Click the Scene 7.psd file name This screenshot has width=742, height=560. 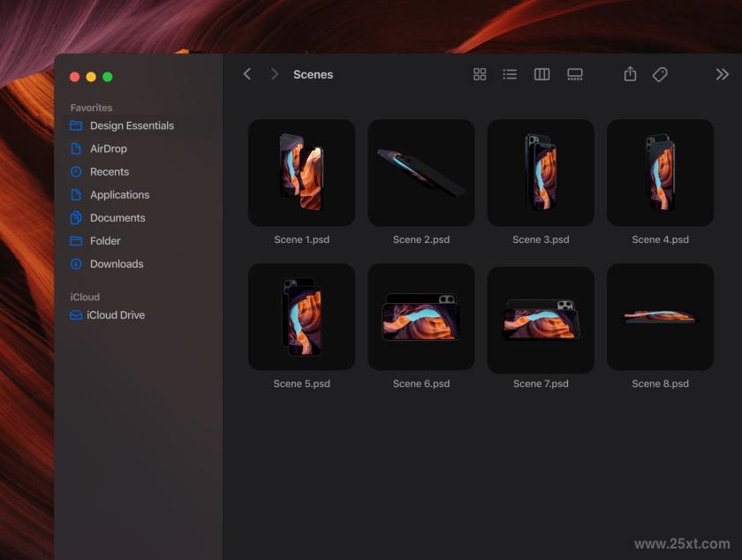[541, 383]
